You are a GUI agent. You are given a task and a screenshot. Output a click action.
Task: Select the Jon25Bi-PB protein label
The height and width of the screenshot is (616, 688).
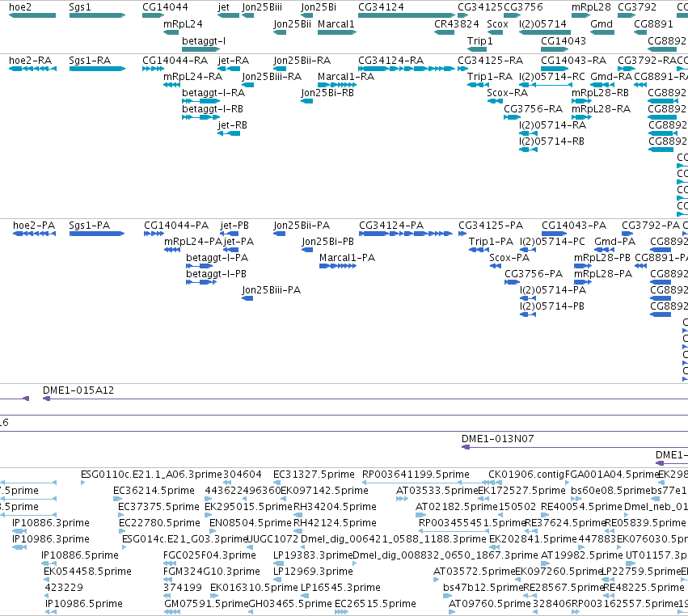(x=327, y=242)
